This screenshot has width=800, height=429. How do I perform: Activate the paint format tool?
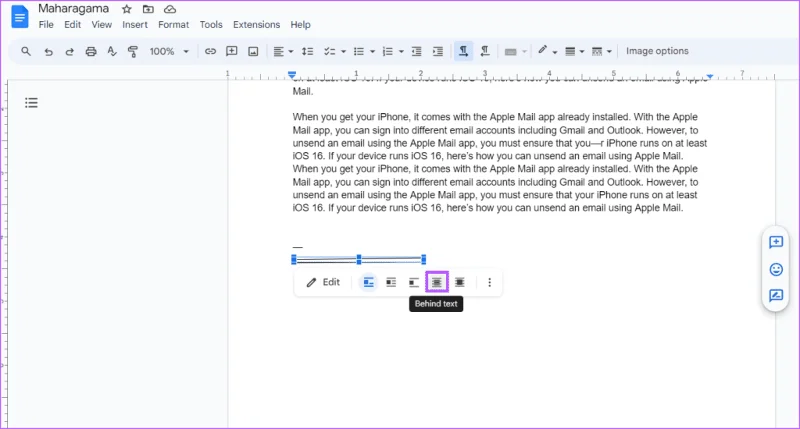click(133, 52)
